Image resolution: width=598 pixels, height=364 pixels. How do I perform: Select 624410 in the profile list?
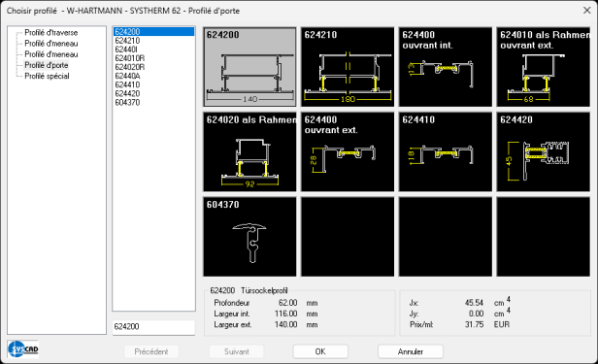pyautogui.click(x=153, y=84)
